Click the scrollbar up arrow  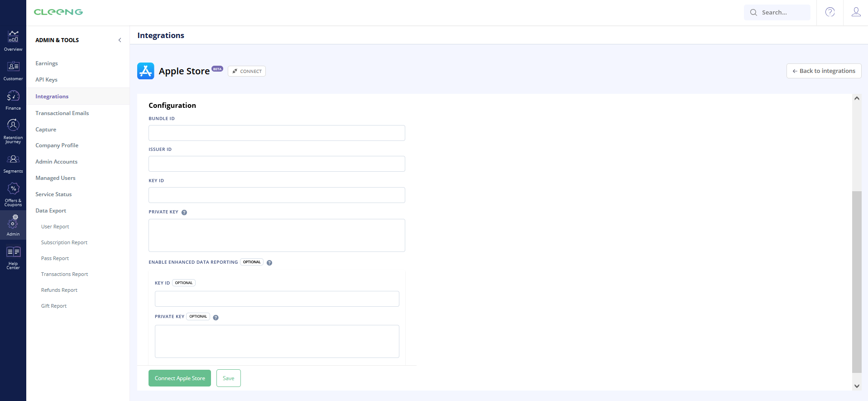pyautogui.click(x=857, y=98)
